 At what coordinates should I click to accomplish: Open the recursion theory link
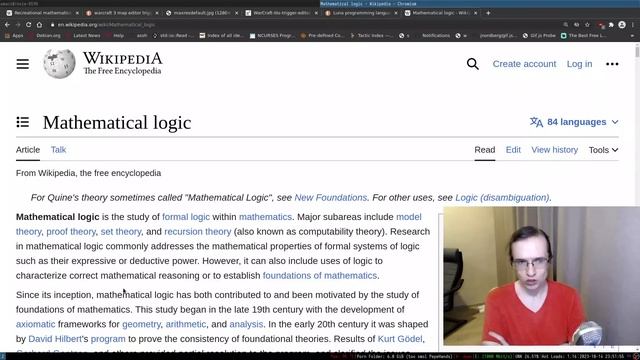click(x=198, y=231)
